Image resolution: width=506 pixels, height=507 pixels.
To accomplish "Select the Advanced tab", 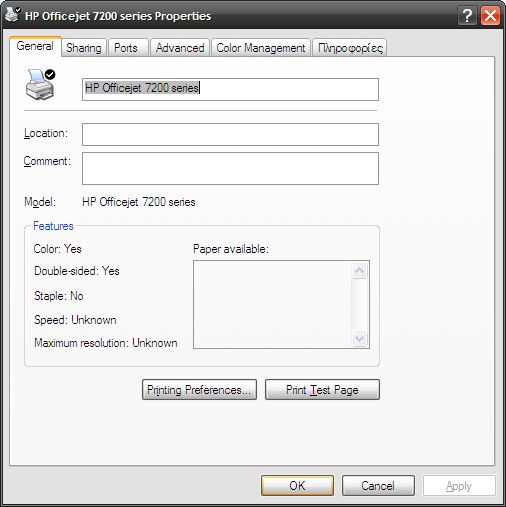I will [180, 48].
